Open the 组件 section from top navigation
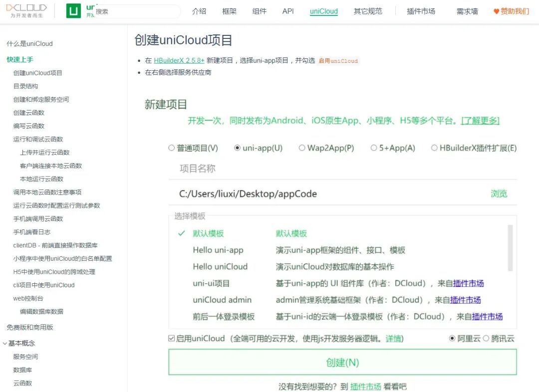This screenshot has height=392, width=539. (259, 11)
